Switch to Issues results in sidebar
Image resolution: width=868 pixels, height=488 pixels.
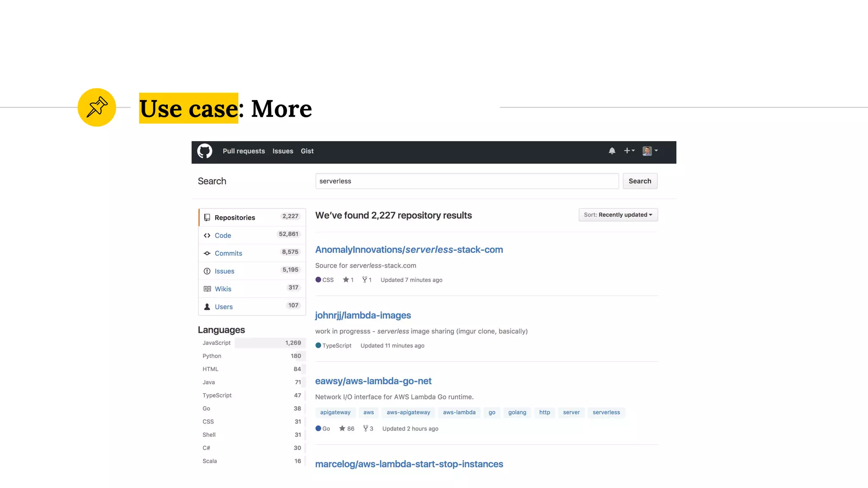point(252,271)
